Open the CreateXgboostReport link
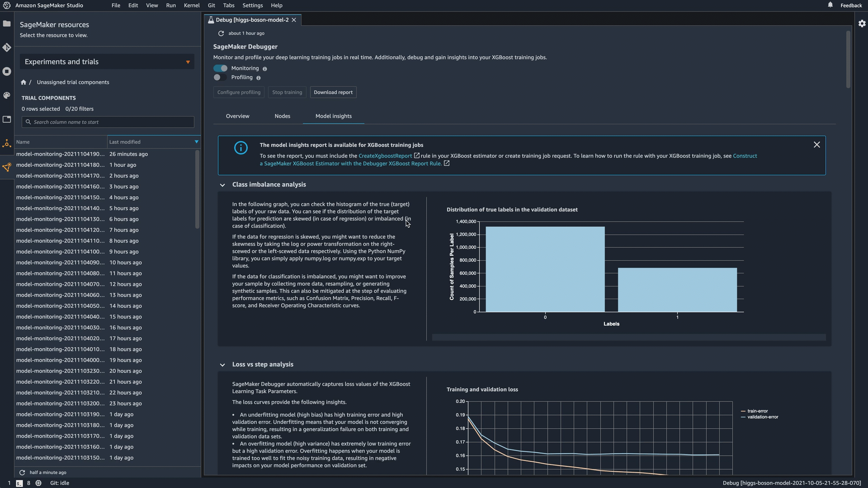 [385, 156]
